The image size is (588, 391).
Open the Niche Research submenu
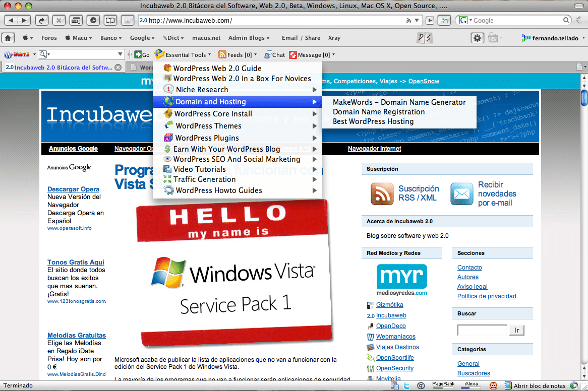[x=238, y=90]
